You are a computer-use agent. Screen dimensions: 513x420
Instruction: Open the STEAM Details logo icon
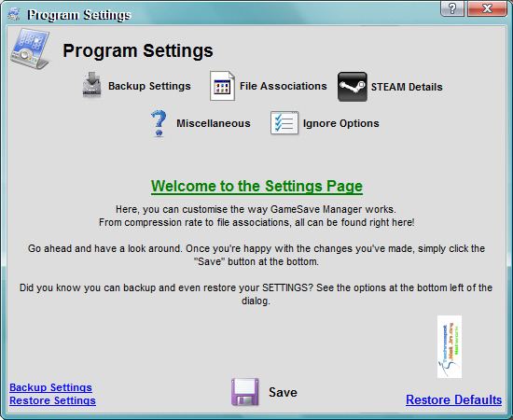[352, 87]
